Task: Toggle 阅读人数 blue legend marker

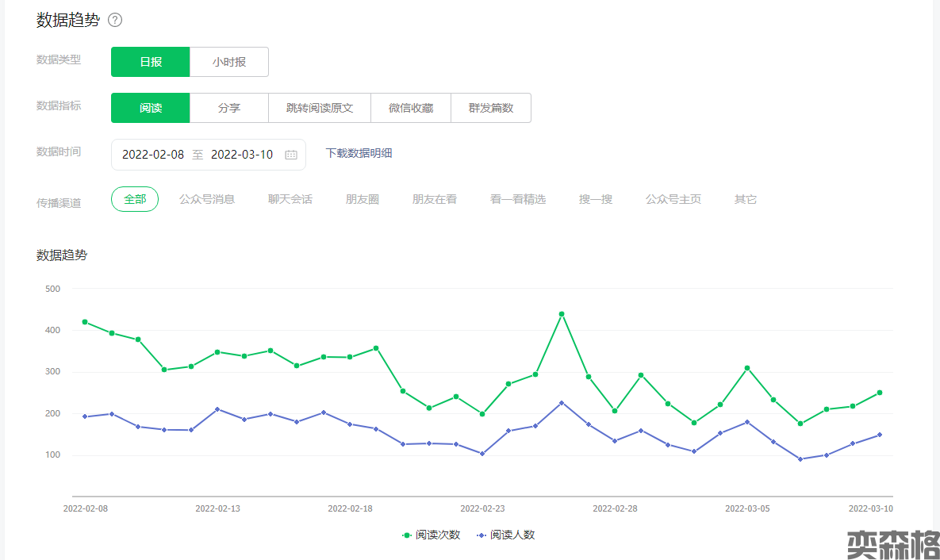Action: pos(482,535)
